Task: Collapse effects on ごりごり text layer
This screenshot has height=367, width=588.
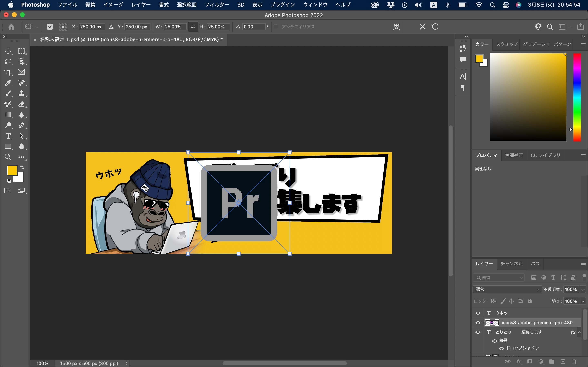Action: click(579, 332)
